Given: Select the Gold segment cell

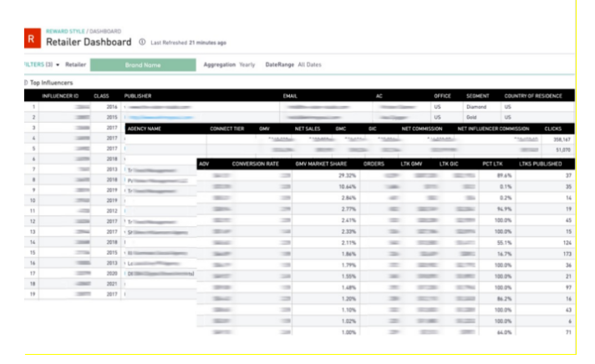Looking at the screenshot, I should pos(471,117).
